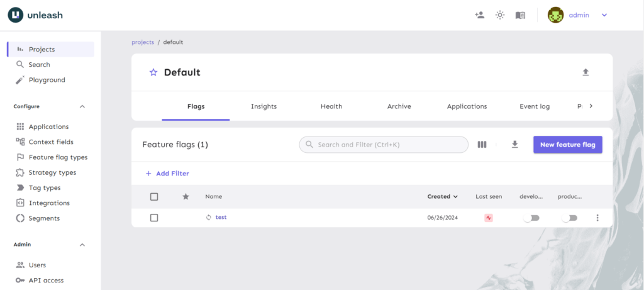Open the Event log tab
The width and height of the screenshot is (644, 290).
tap(535, 106)
